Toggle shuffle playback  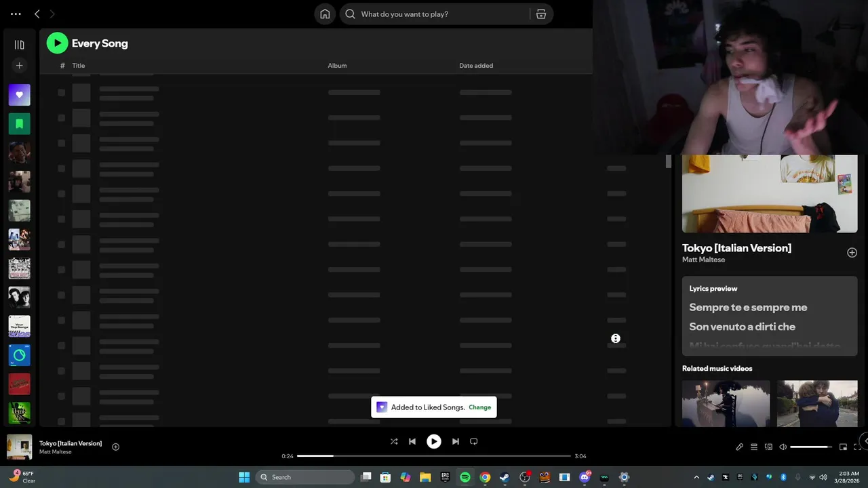pos(394,441)
